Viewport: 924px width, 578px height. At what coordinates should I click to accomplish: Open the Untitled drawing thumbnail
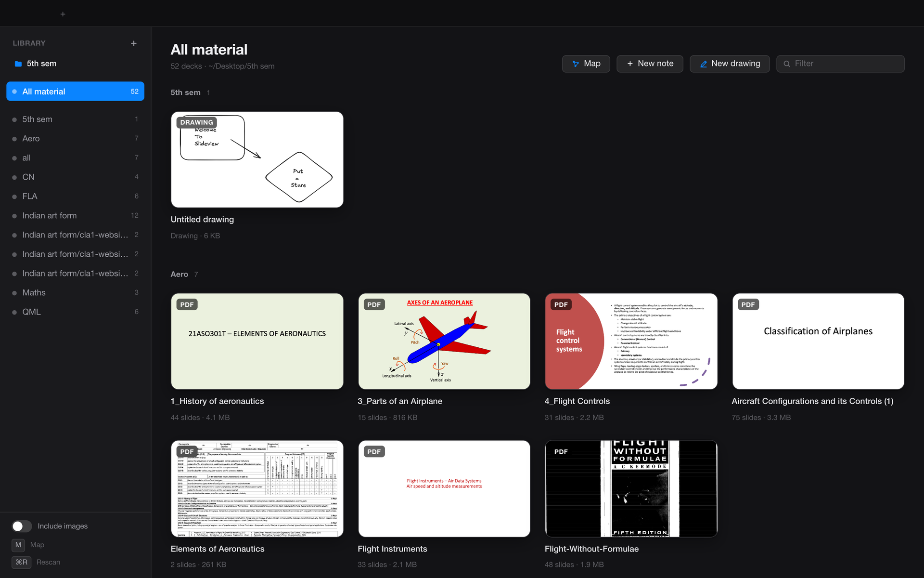(257, 159)
